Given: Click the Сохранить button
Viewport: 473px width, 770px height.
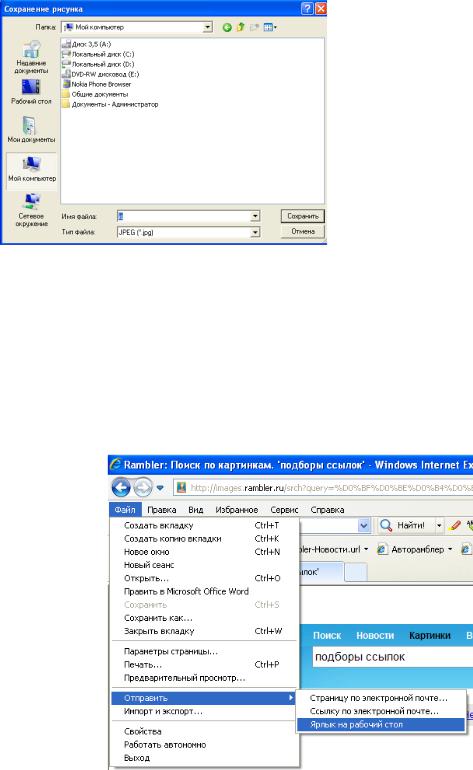Looking at the screenshot, I should 303,216.
